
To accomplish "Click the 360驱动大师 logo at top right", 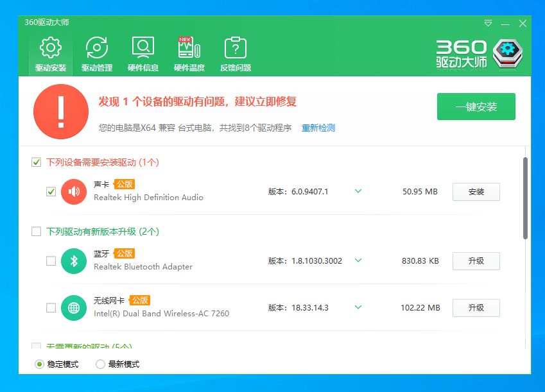I will click(480, 53).
